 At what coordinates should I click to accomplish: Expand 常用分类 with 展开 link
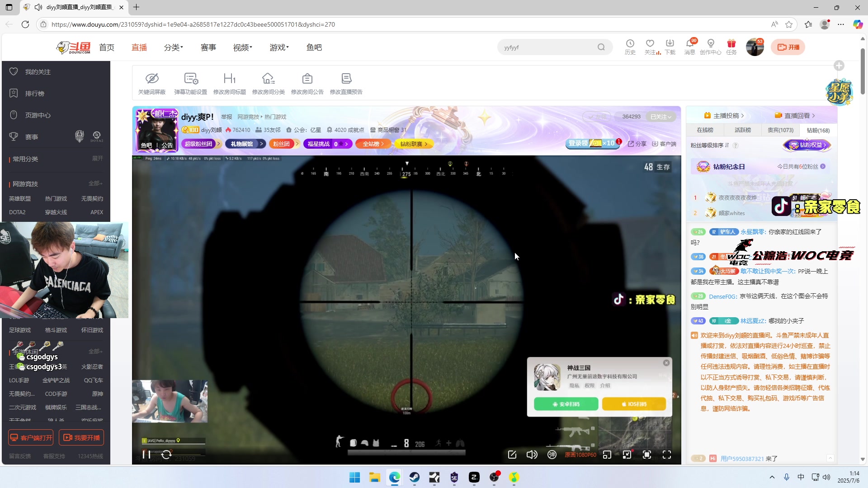click(98, 159)
